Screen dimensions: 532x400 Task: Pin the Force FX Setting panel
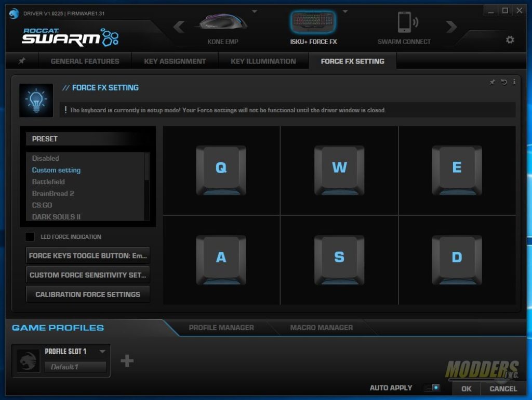[493, 82]
